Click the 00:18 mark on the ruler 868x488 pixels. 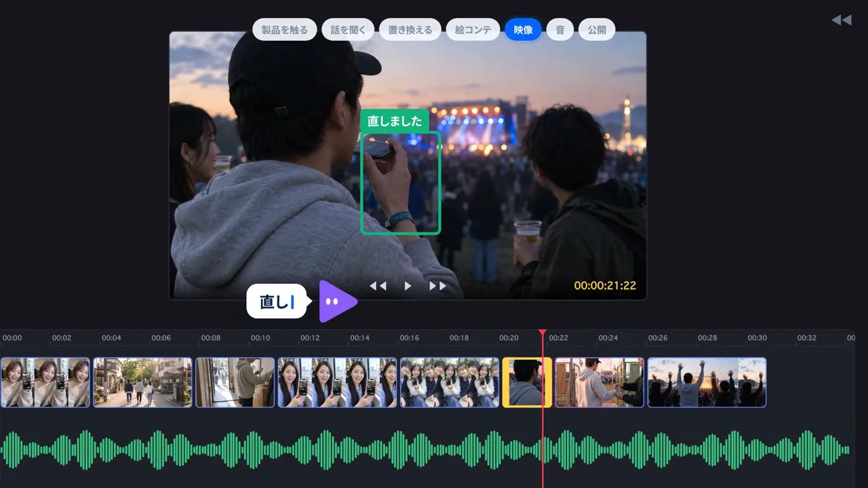(459, 338)
